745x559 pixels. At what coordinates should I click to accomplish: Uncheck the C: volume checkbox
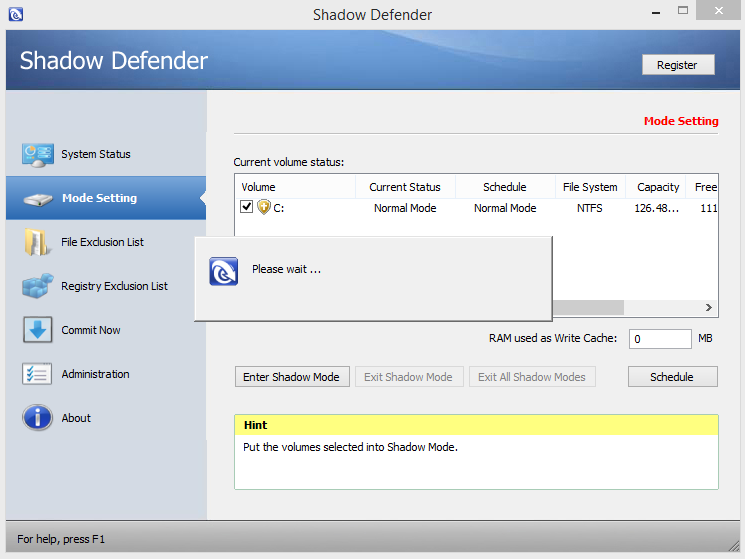[246, 207]
